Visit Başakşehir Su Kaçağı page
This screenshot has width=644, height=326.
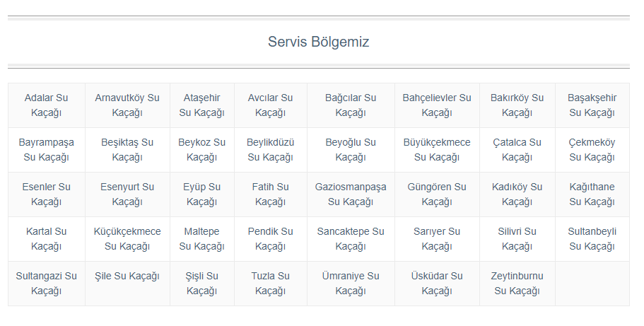(592, 105)
